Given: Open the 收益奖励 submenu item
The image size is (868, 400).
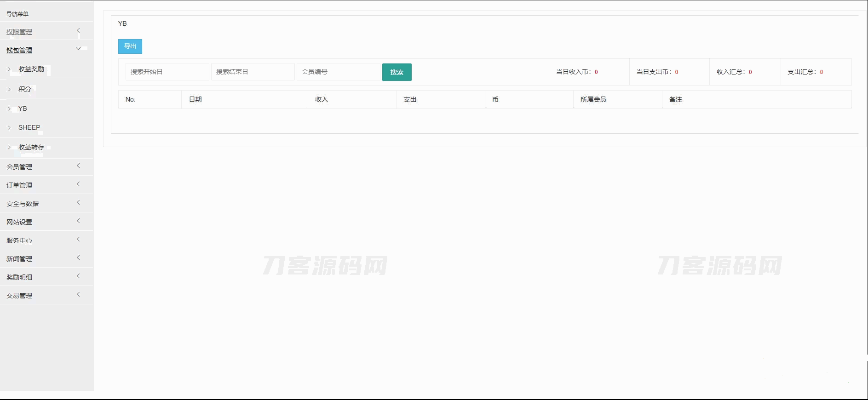Looking at the screenshot, I should pyautogui.click(x=31, y=69).
